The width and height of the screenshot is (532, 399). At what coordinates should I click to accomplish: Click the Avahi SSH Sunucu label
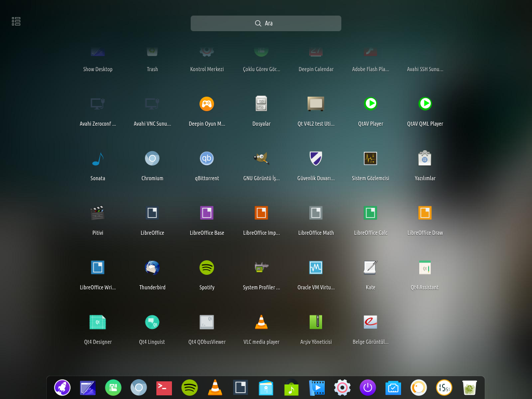tap(425, 69)
